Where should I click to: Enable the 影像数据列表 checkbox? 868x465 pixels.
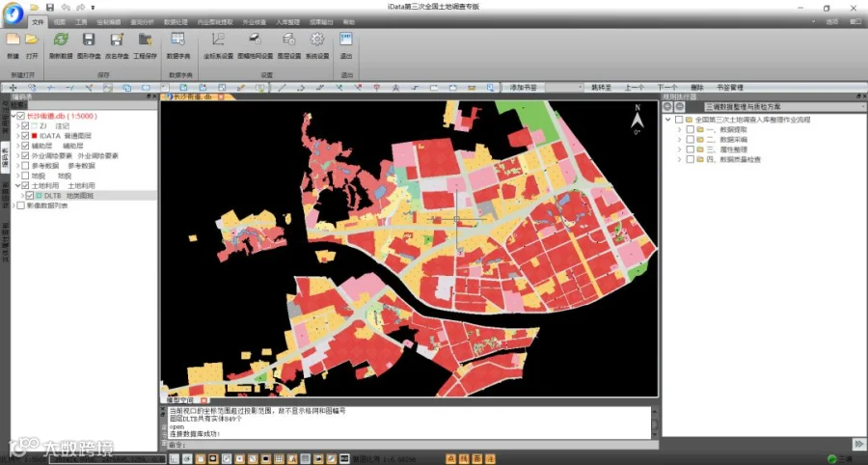pyautogui.click(x=20, y=205)
